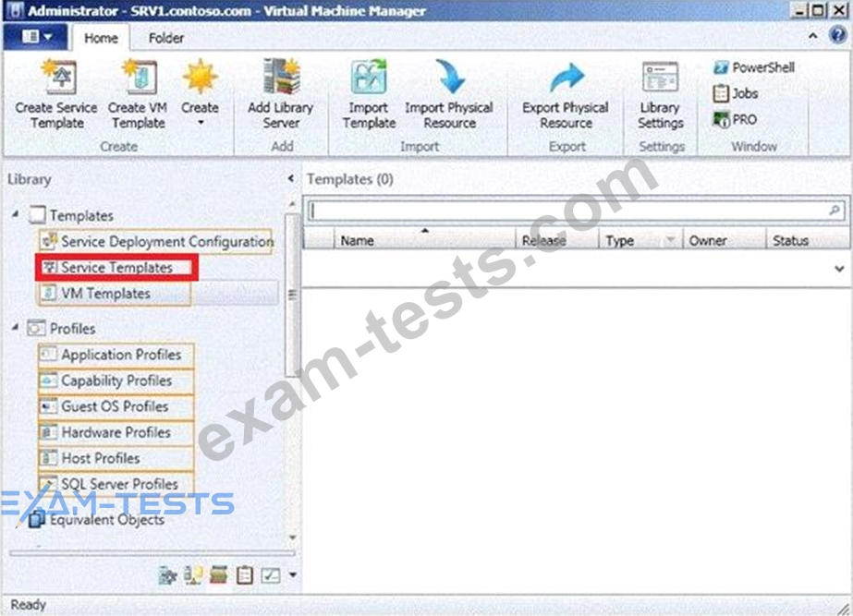Collapse the Profiles tree node

click(15, 328)
